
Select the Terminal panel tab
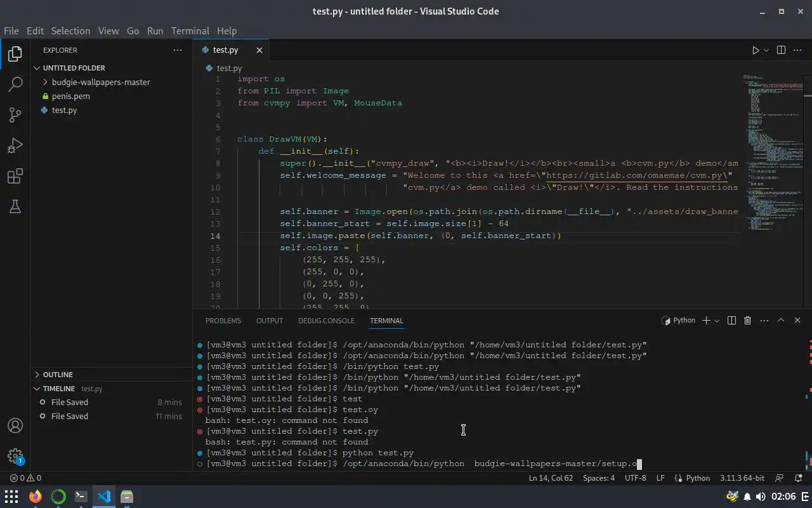[x=386, y=321]
